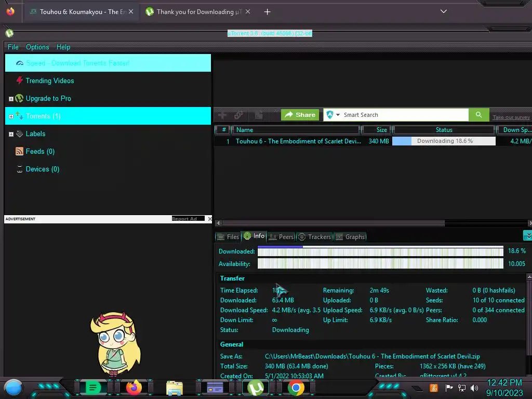
Task: Click the Availability pieces bar
Action: tap(380, 263)
